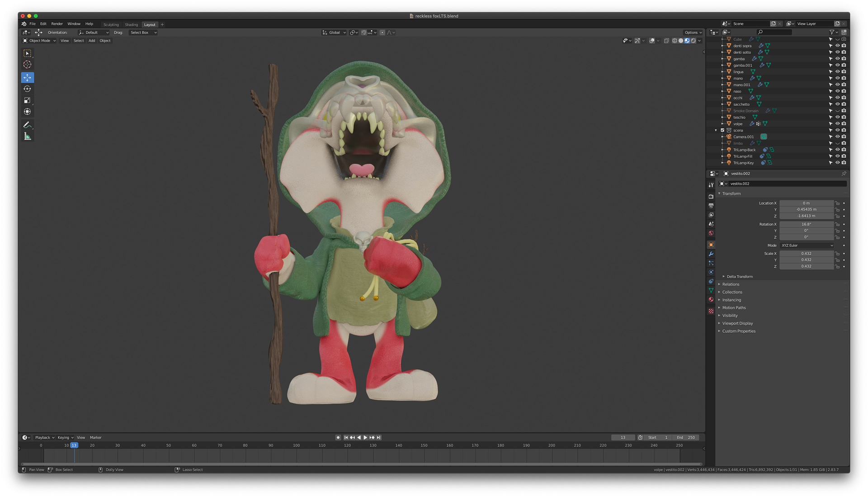Open the Modifier properties wrench tab
The height and width of the screenshot is (497, 868).
point(711,254)
